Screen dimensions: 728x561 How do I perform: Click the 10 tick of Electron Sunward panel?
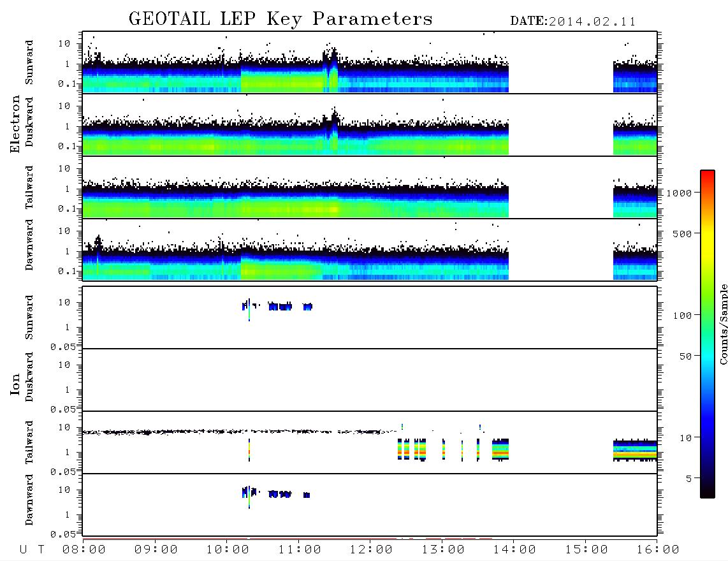(x=64, y=43)
